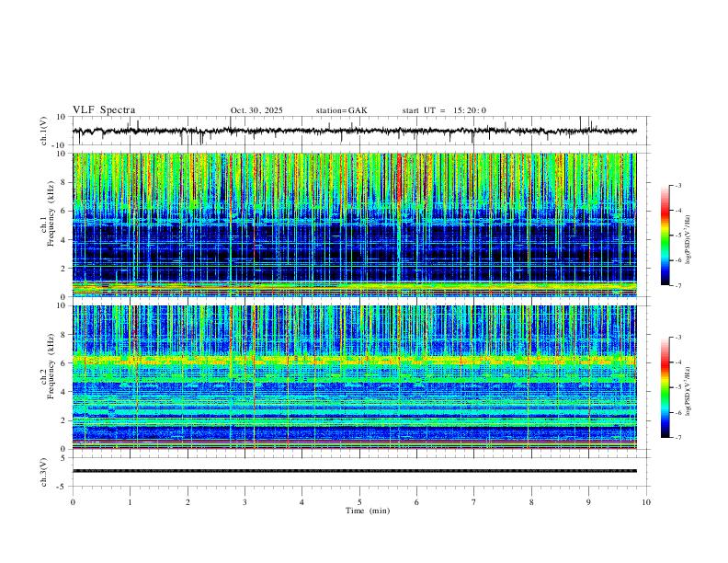This screenshot has height=563, width=728.
Task: Click the "-7" label on ch.1 color bar
Action: (678, 286)
